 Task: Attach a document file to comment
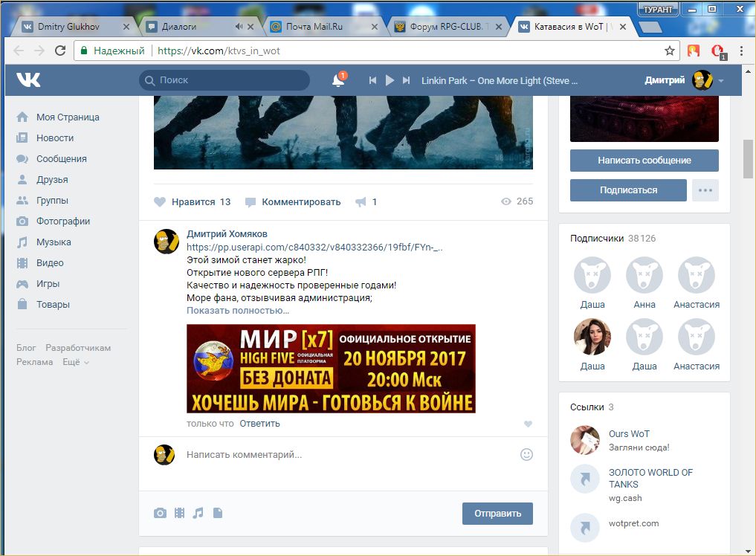point(218,513)
